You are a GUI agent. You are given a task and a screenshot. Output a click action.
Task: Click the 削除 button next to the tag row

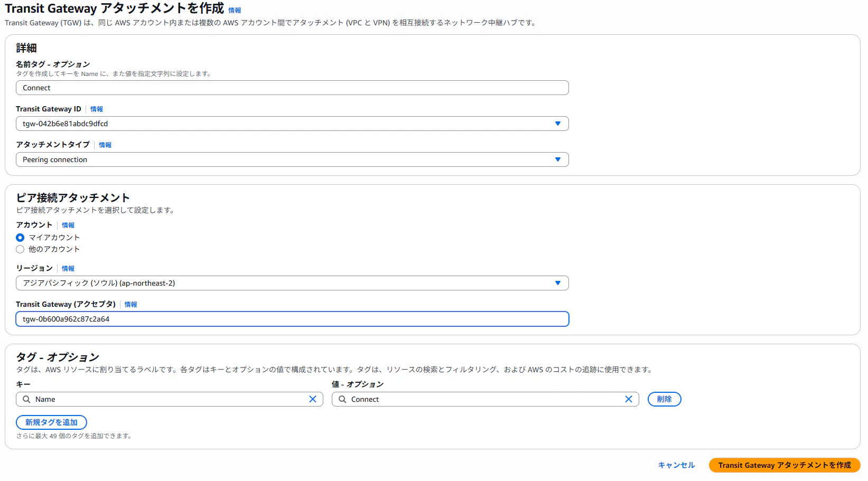click(x=664, y=399)
